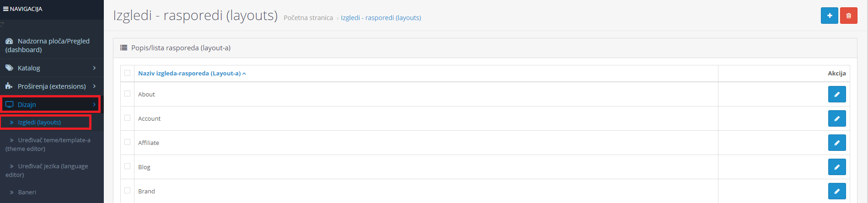868x203 pixels.
Task: Check the Brand row checkbox
Action: click(127, 190)
